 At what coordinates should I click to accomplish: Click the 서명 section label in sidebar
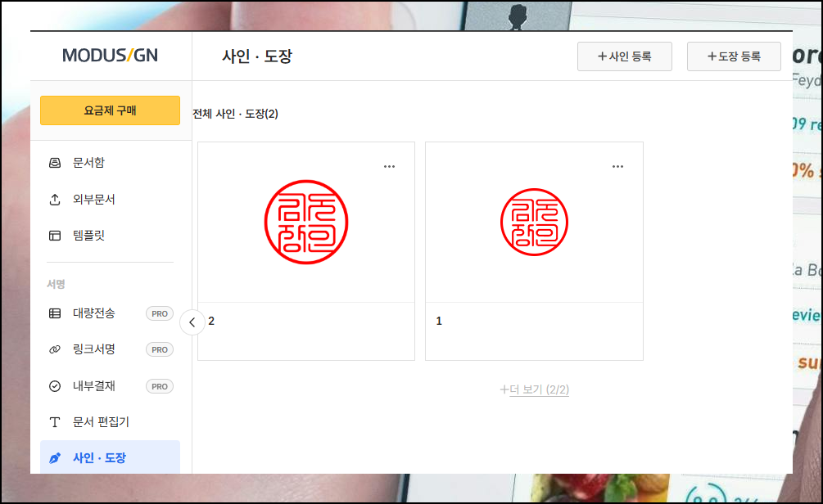click(x=56, y=284)
